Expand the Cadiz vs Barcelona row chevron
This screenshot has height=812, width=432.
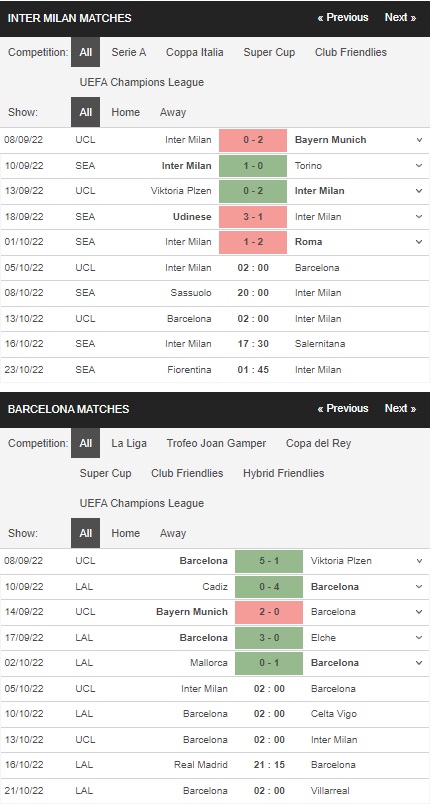tap(419, 587)
